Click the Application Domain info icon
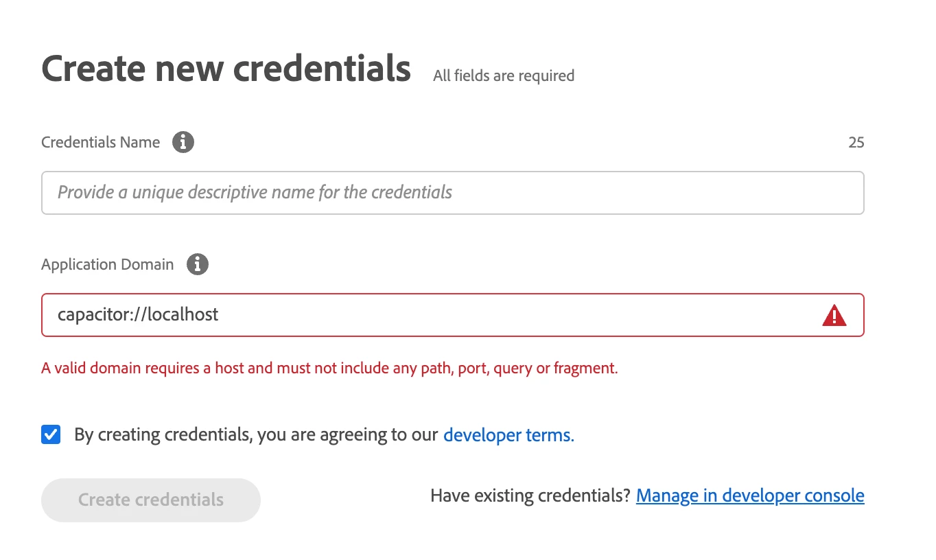This screenshot has width=936, height=560. coord(198,264)
